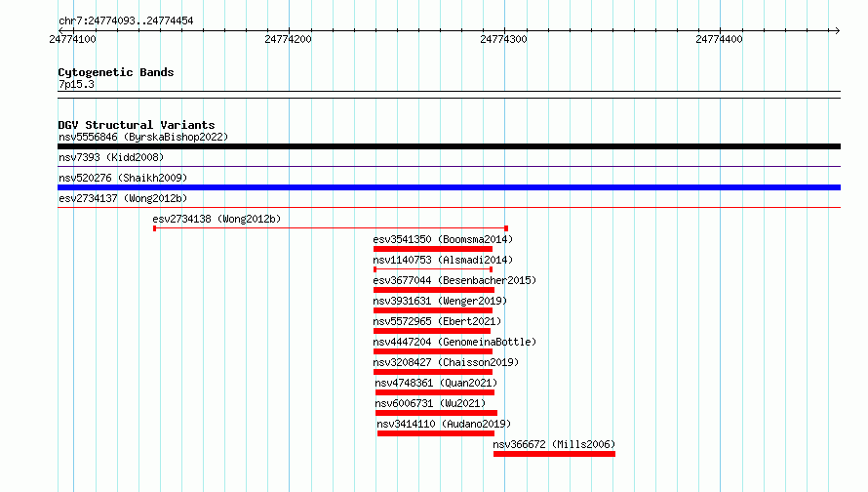Click the red bar under nsv366672
The image size is (868, 492).
[x=554, y=454]
